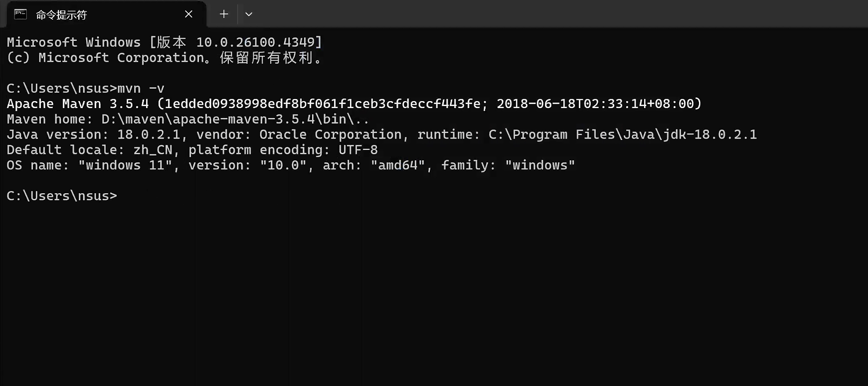Place cursor at the last C:\Users\nsus> prompt
868x386 pixels.
coord(62,196)
